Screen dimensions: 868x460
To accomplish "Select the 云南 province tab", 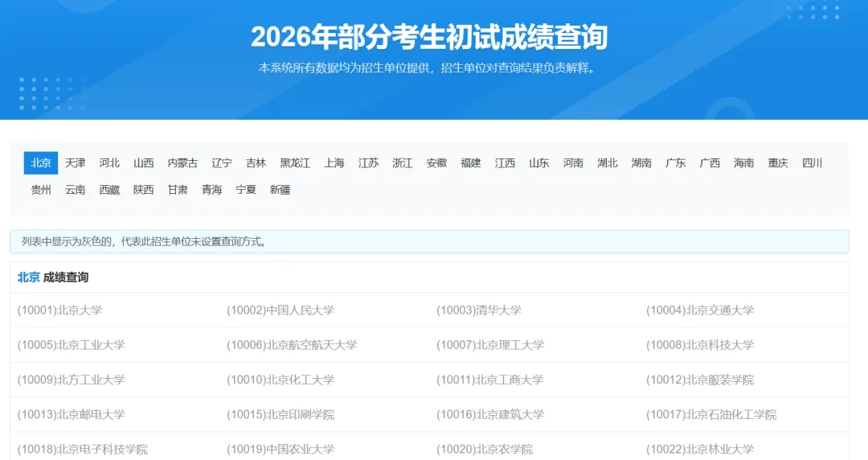I will [x=76, y=190].
